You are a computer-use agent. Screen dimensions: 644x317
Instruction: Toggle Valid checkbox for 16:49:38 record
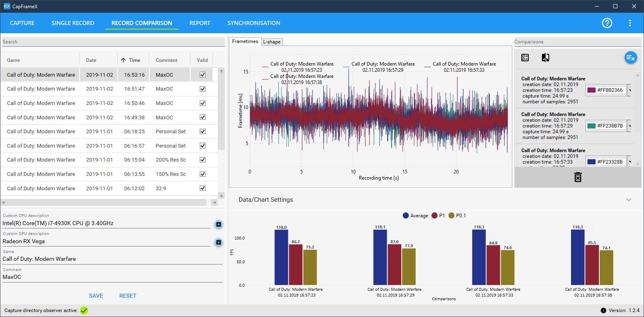203,117
